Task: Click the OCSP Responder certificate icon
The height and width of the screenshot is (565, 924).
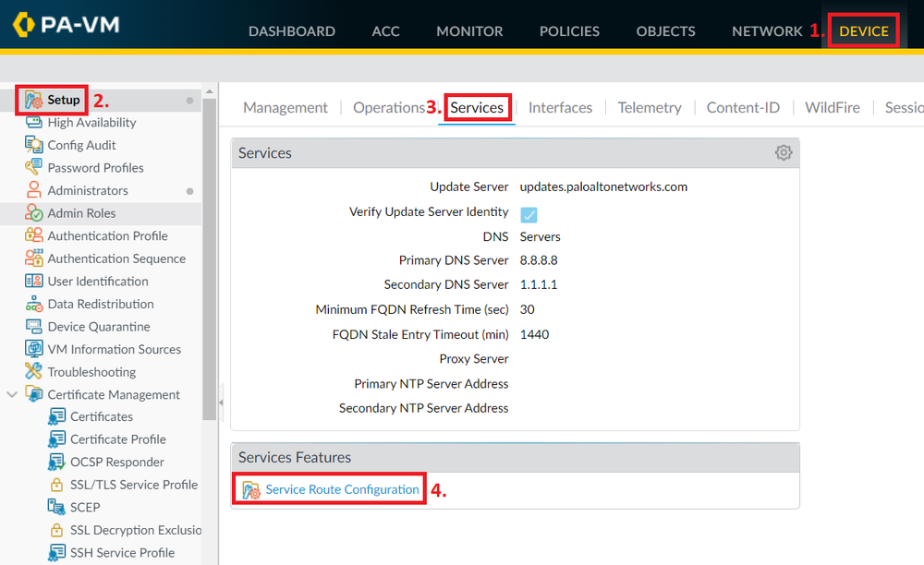Action: [x=56, y=462]
